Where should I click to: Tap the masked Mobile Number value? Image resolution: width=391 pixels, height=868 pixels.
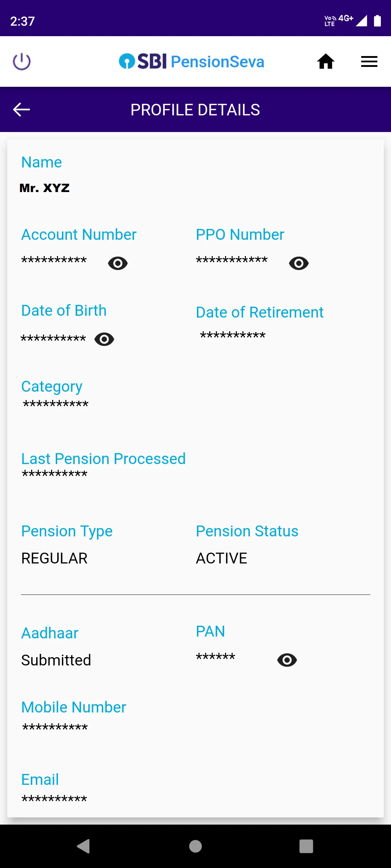(x=55, y=727)
